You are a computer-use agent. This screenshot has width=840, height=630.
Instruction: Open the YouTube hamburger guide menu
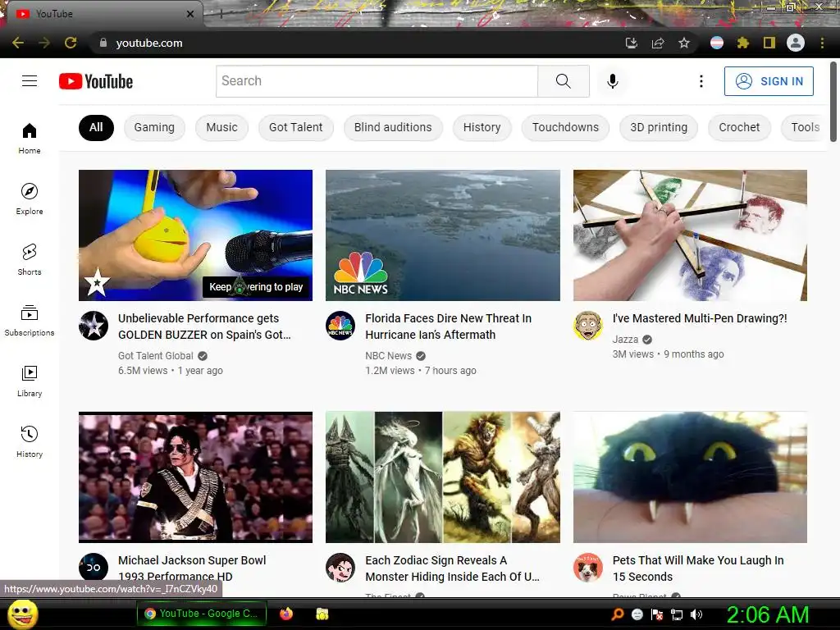click(x=30, y=81)
